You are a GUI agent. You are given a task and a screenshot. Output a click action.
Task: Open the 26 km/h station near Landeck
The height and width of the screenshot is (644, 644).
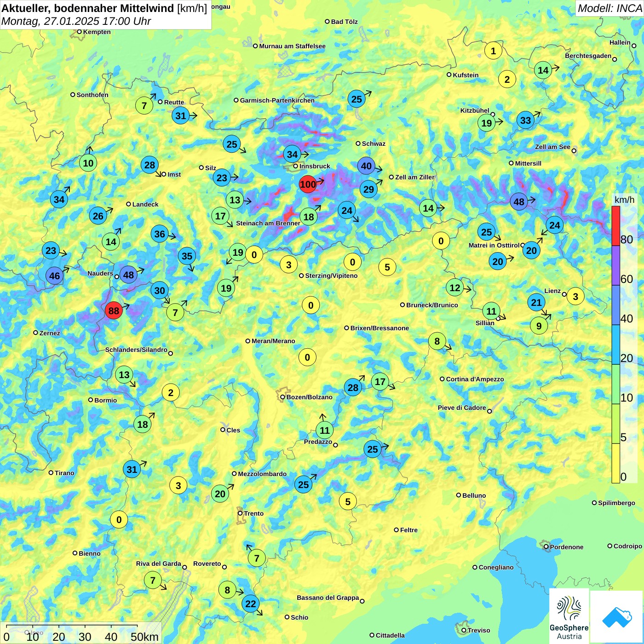pyautogui.click(x=98, y=216)
